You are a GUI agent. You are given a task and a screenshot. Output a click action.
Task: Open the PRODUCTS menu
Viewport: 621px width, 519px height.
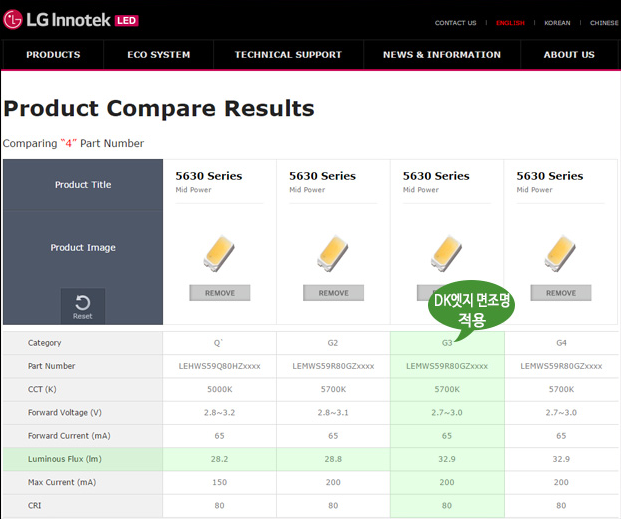pos(53,55)
